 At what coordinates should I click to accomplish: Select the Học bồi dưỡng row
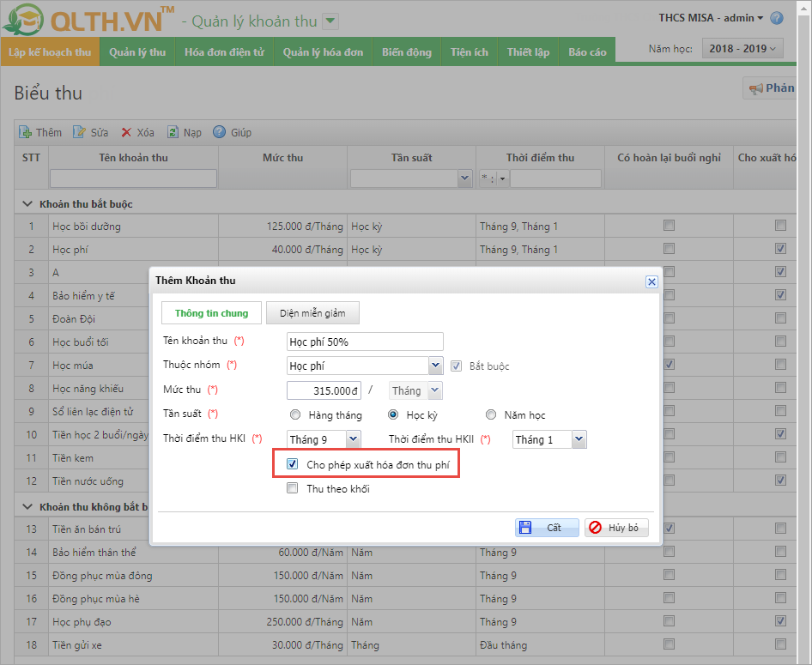tap(405, 227)
